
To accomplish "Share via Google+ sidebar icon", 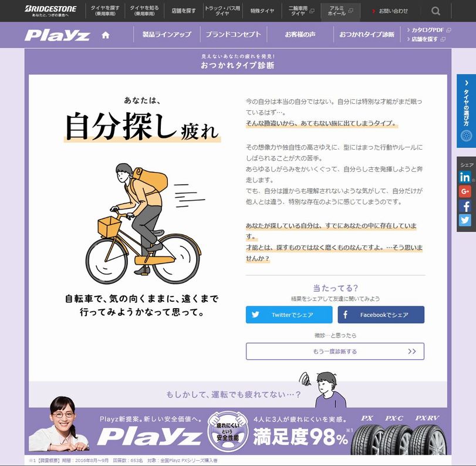I will pyautogui.click(x=465, y=191).
